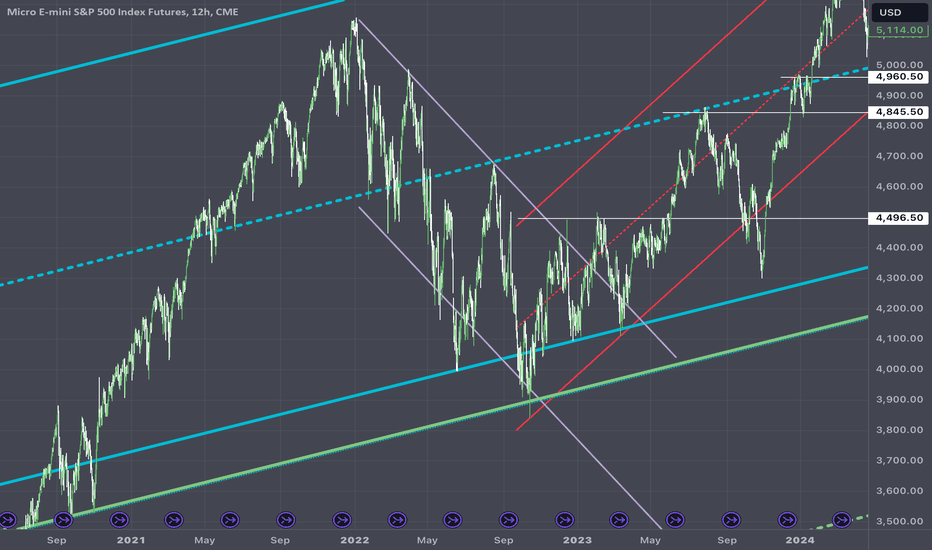Screen dimensions: 932x550
Task: Click the 4,100.00 price axis label
Action: pyautogui.click(x=899, y=338)
